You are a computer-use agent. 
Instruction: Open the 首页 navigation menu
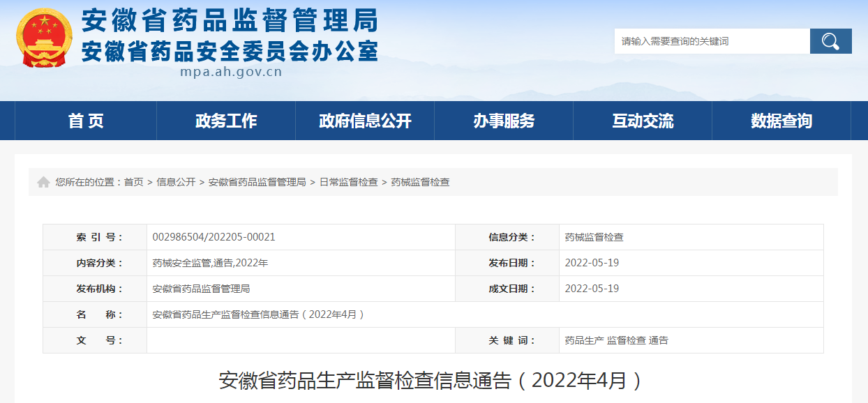point(86,121)
